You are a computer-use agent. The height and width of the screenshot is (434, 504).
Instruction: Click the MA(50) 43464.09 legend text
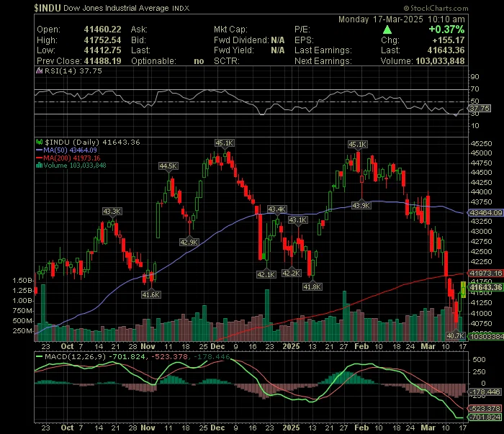(x=70, y=150)
